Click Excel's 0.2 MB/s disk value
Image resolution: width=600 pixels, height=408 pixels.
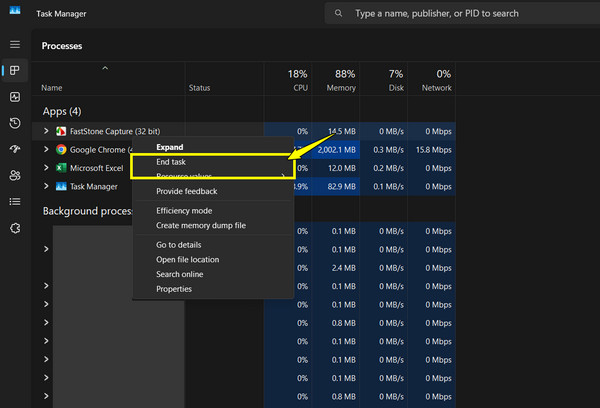pos(388,168)
